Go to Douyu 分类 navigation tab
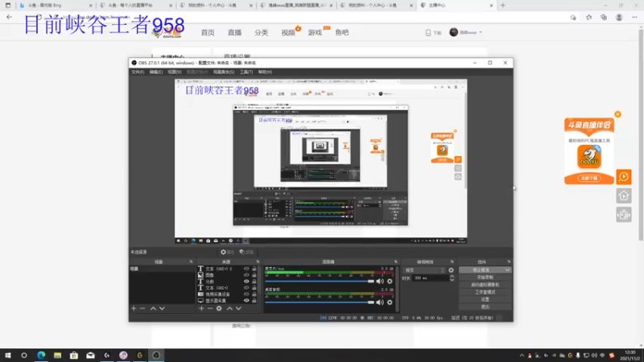 tap(261, 32)
